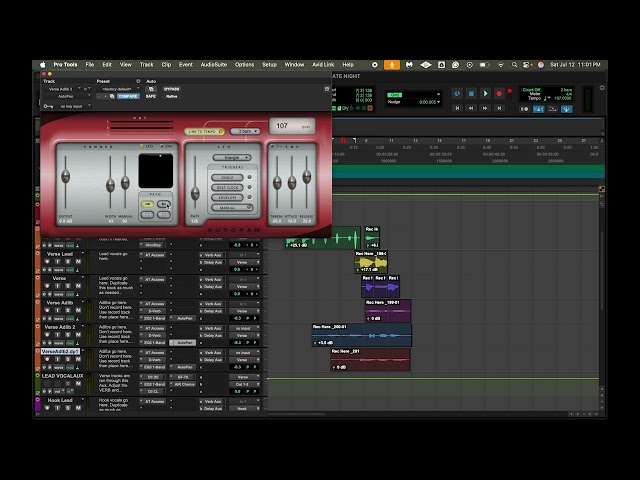The height and width of the screenshot is (480, 640).
Task: Click the plugin automation enable icon
Action: (x=151, y=89)
